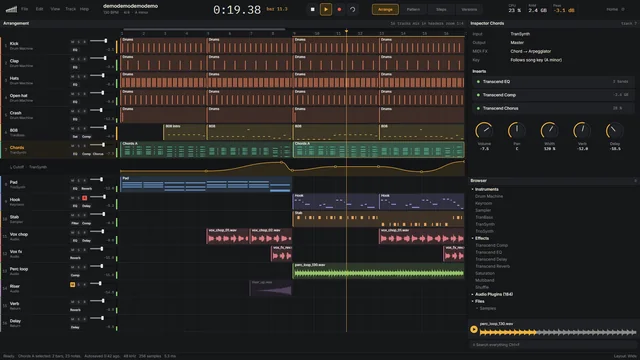640x360 pixels.
Task: Open the Track menu
Action: point(70,9)
